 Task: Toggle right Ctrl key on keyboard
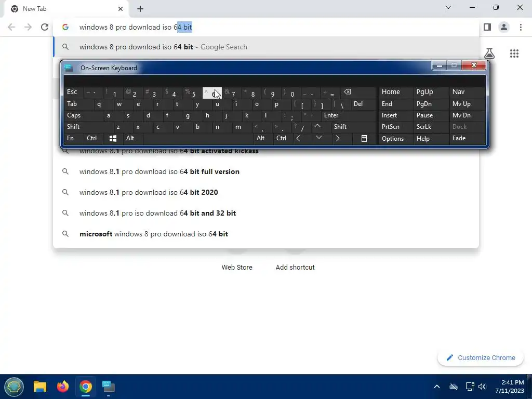pos(283,138)
